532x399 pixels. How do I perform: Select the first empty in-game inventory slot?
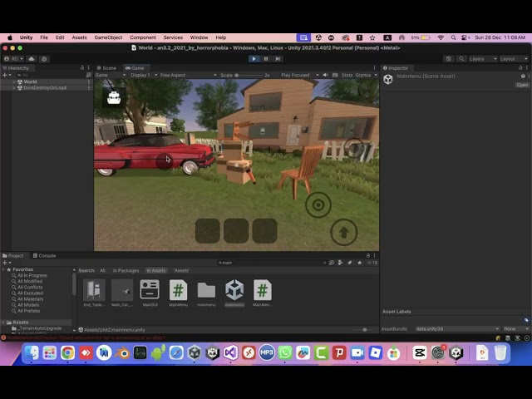coord(208,231)
